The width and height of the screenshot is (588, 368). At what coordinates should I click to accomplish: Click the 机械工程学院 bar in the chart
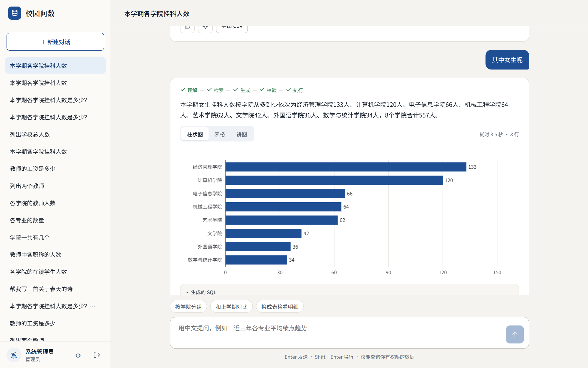[283, 207]
